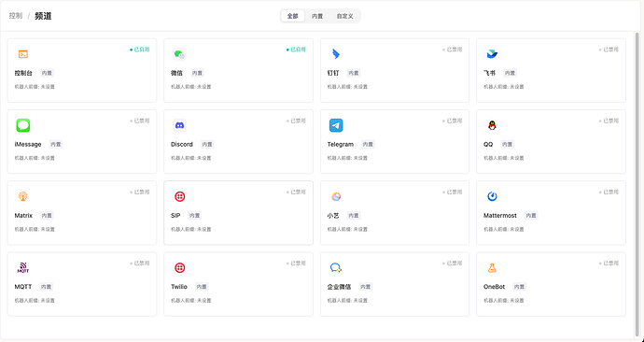
Task: Click 机器人前缀 text on SIP card
Action: click(x=191, y=229)
